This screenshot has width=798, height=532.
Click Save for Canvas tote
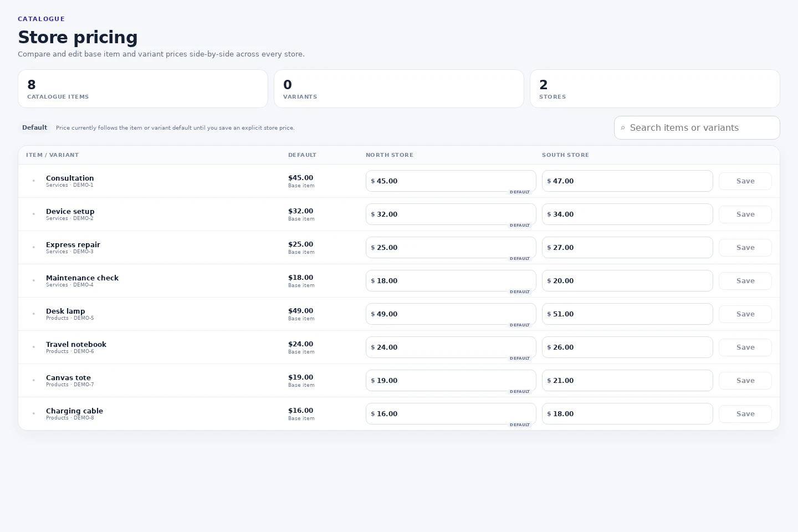click(745, 381)
